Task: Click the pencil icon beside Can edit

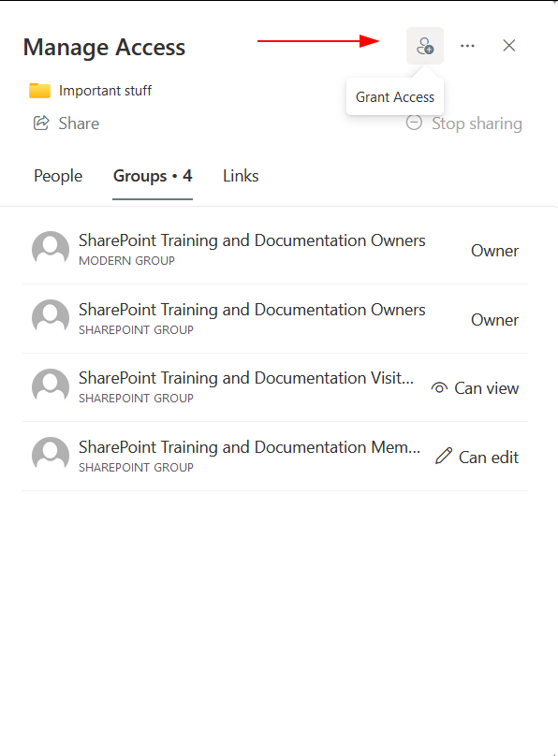Action: [443, 456]
